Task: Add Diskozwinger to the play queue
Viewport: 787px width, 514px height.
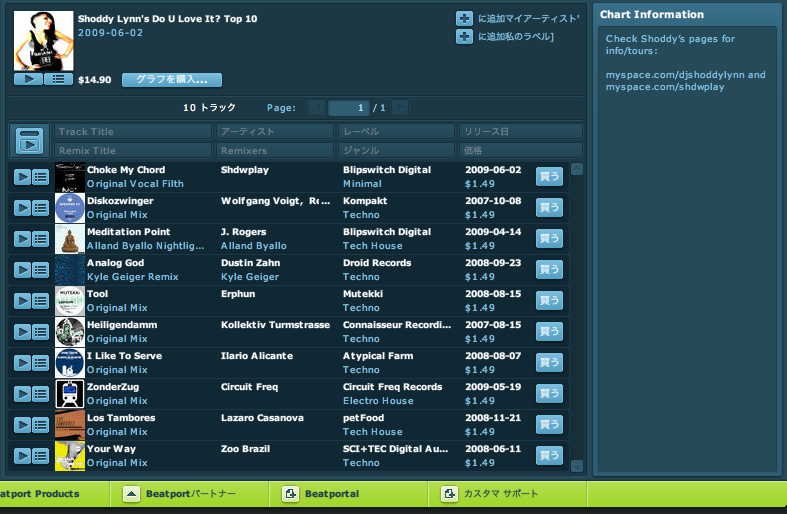Action: tap(41, 208)
